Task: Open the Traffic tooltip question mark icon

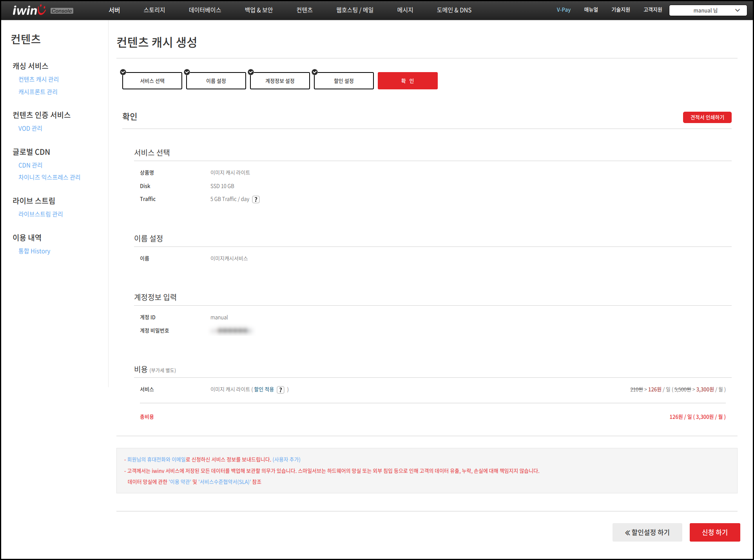Action: pyautogui.click(x=256, y=199)
